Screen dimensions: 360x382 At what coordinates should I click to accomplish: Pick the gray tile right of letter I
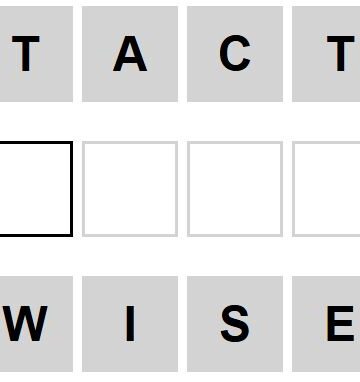(x=235, y=324)
